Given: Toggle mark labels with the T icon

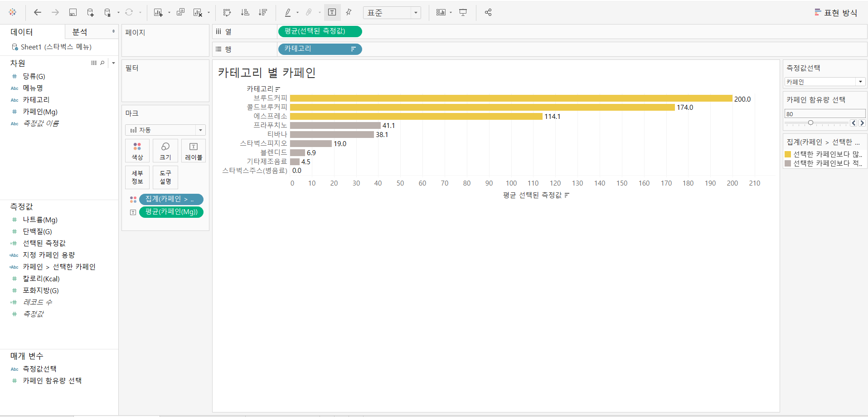Looking at the screenshot, I should coord(332,12).
